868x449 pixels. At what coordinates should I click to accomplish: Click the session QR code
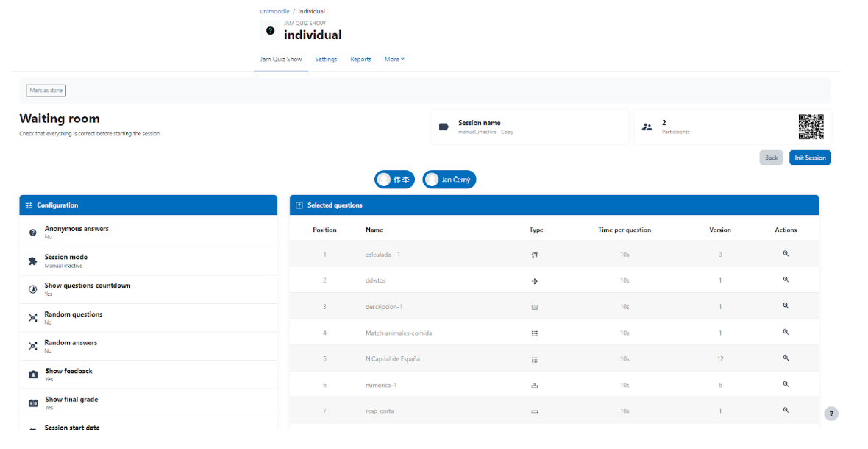click(811, 127)
